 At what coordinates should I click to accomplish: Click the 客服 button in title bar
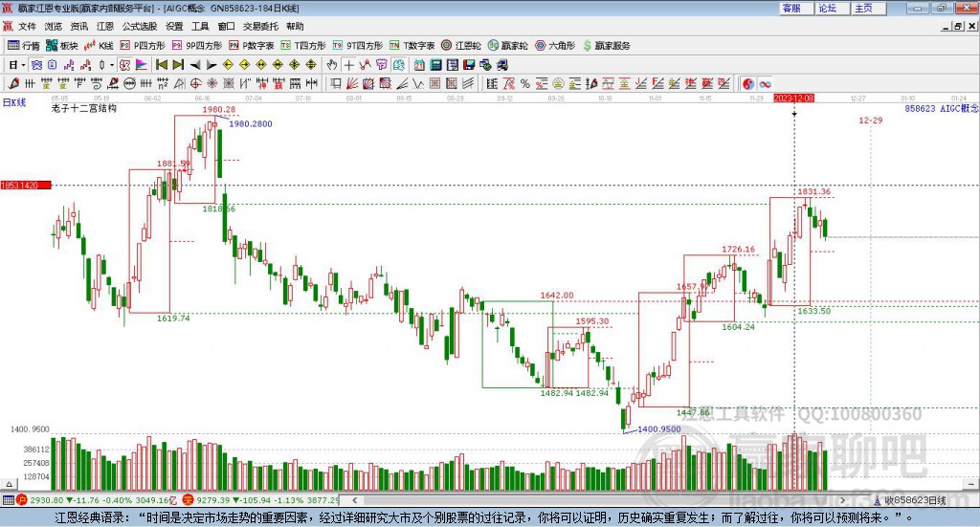click(795, 8)
